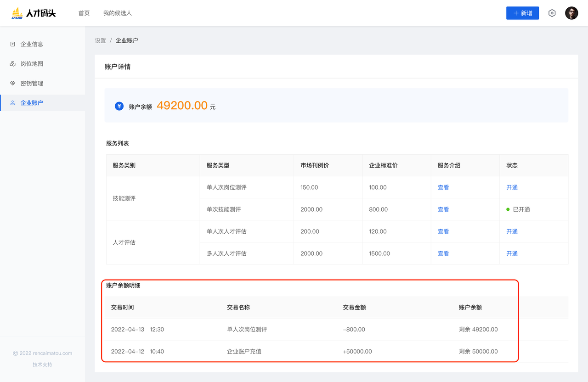Select 设置 in the breadcrumb
Image resolution: width=588 pixels, height=382 pixels.
[100, 40]
